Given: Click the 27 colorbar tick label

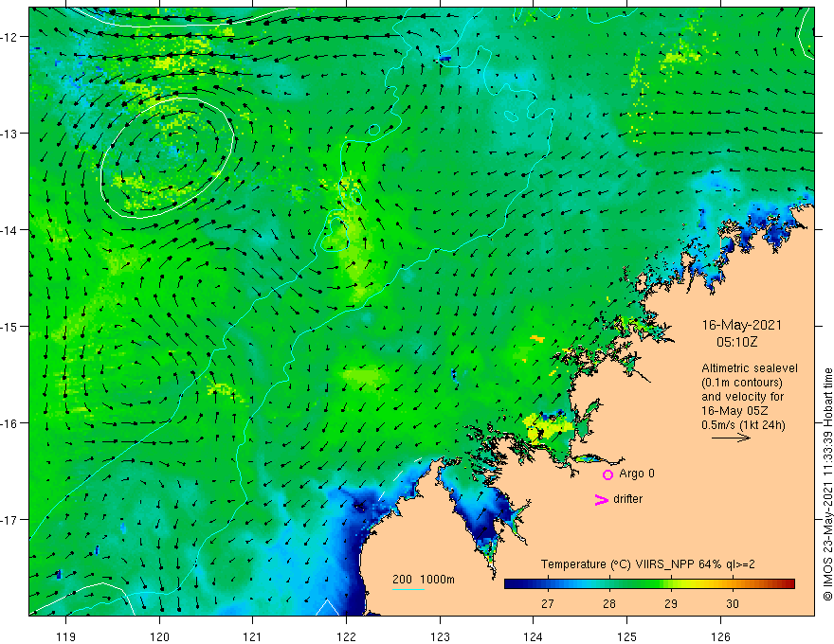Looking at the screenshot, I should [548, 603].
